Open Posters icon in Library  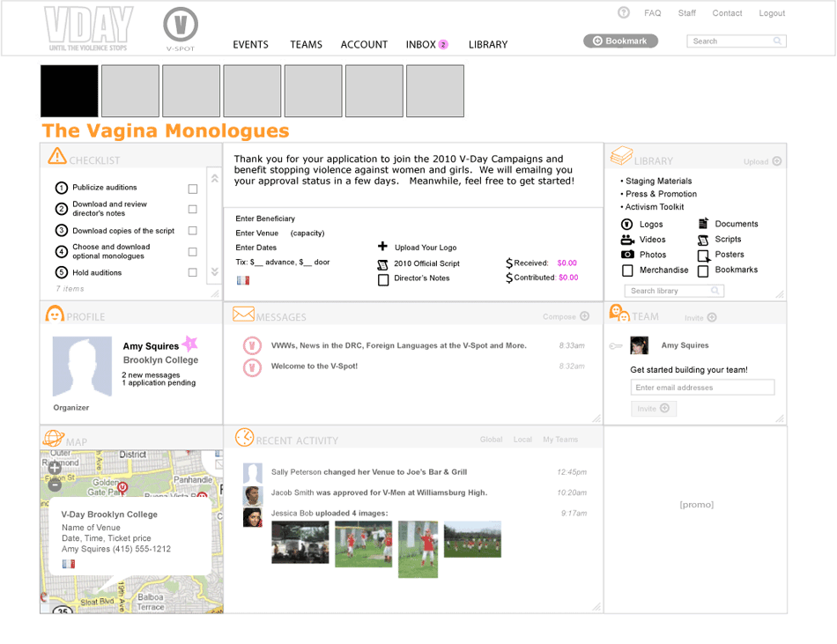point(704,255)
